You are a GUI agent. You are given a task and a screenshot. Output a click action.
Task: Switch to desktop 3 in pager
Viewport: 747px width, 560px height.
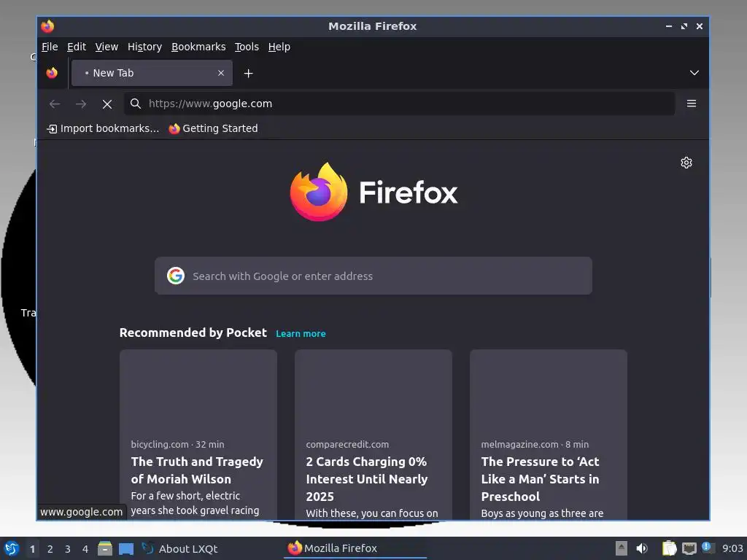point(68,549)
